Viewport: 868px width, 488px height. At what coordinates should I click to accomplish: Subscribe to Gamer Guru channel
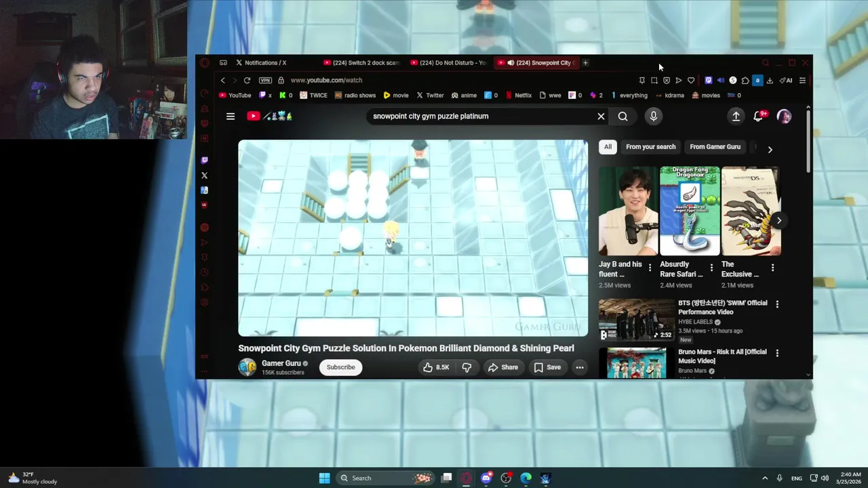[340, 367]
